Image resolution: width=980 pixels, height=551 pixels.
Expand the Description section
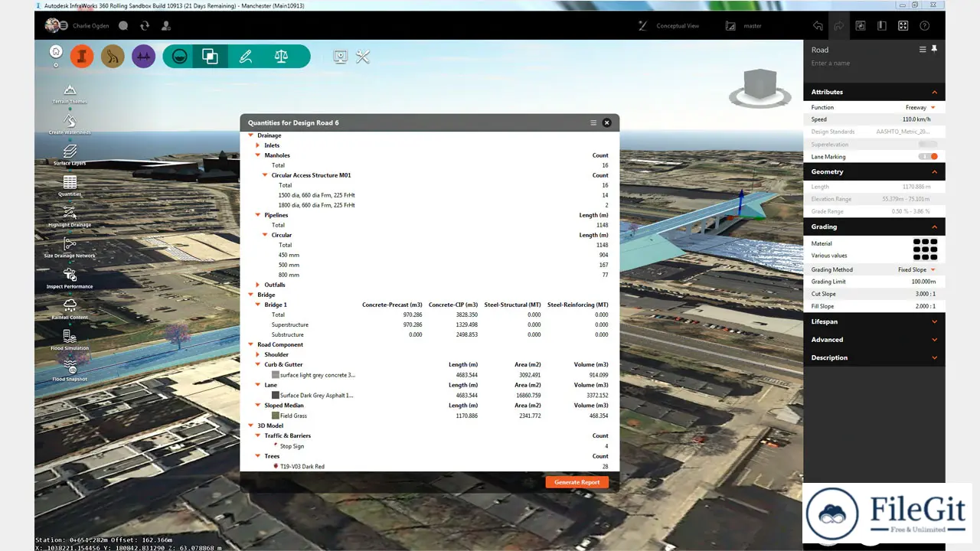tap(934, 357)
